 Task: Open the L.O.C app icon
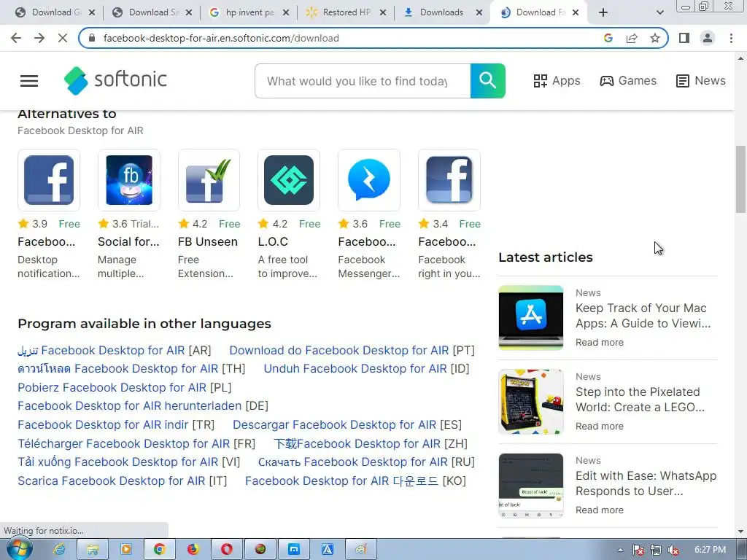[x=289, y=180]
